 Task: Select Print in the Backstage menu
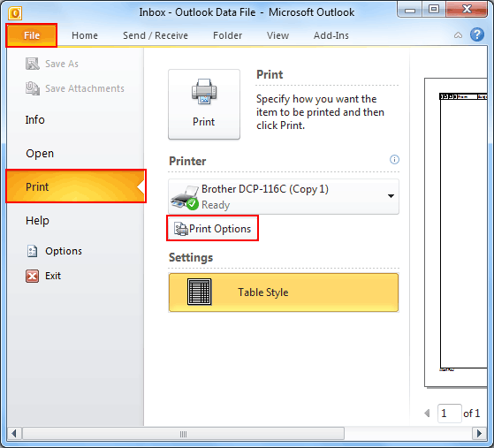pos(76,186)
